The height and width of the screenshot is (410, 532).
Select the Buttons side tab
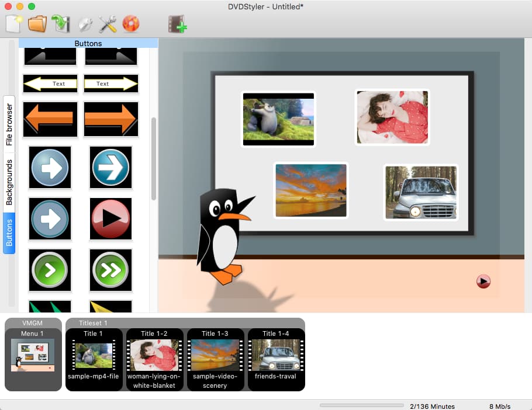pyautogui.click(x=9, y=232)
